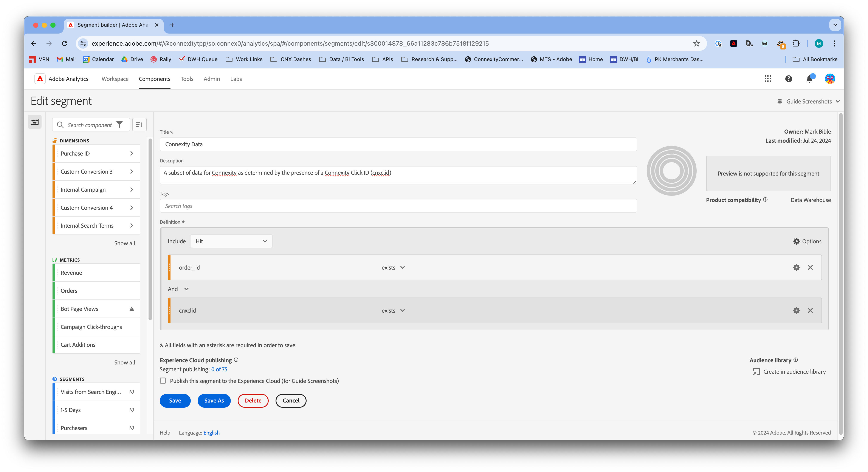Open the Admin menu

tap(212, 79)
